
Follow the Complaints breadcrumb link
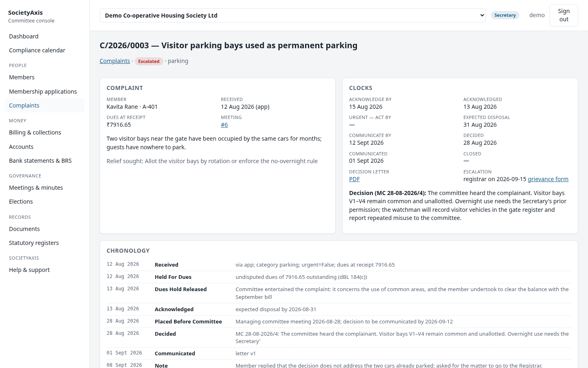(x=115, y=61)
